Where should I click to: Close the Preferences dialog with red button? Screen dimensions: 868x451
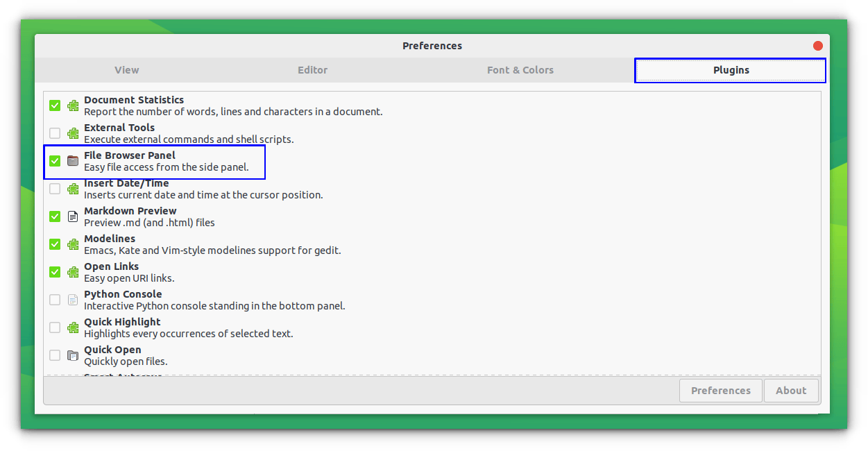[817, 46]
